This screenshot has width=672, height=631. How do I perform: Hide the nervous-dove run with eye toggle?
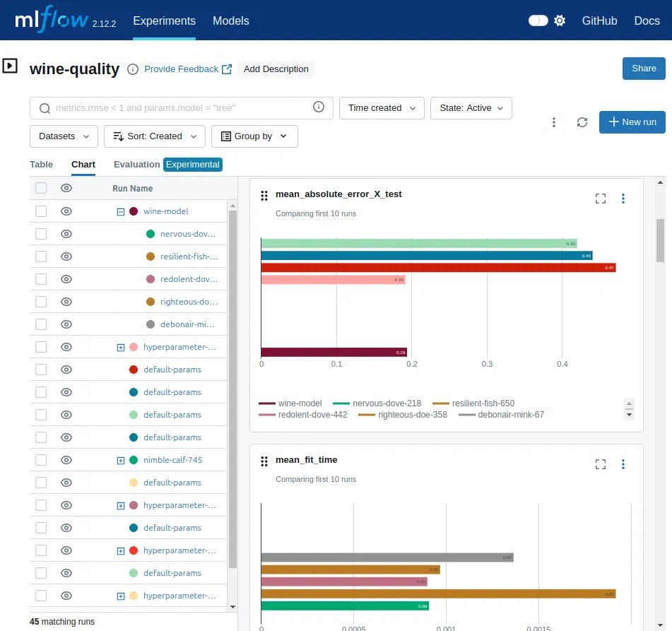tap(66, 233)
